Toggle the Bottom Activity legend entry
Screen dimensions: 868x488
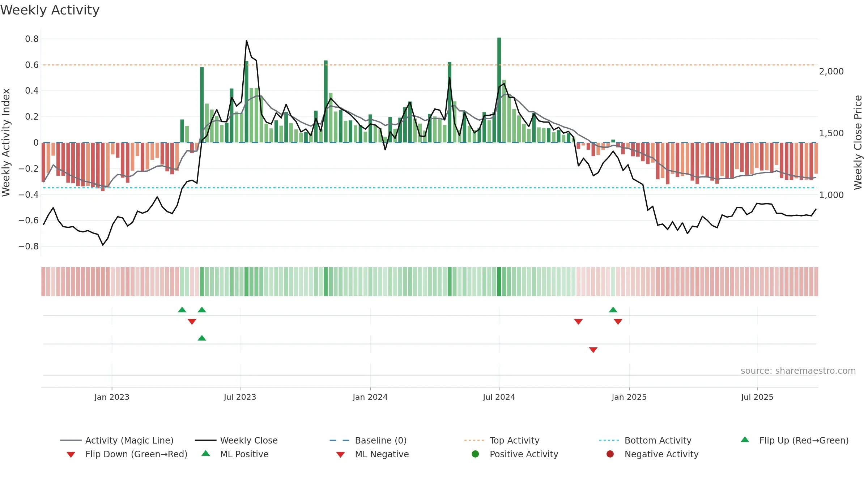click(645, 440)
